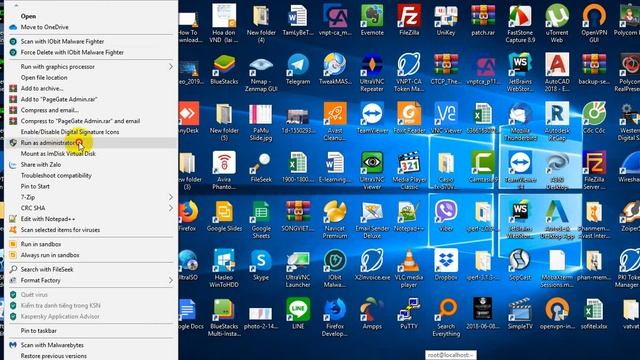This screenshot has width=640, height=360.
Task: Open the FileZilla desktop shortcut
Action: 409,20
